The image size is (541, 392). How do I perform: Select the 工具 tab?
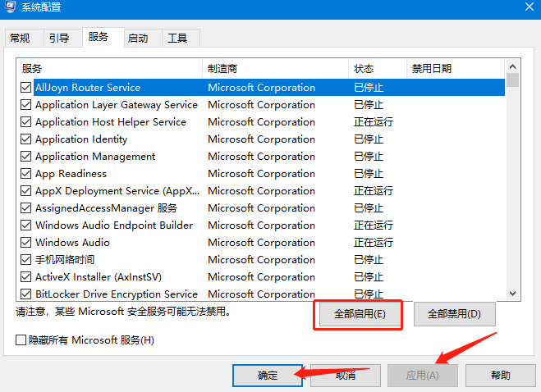click(177, 38)
